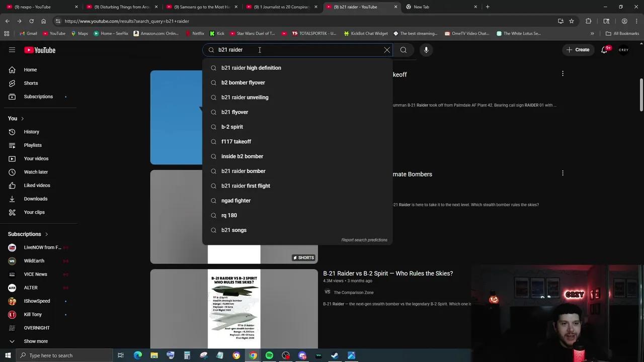
Task: Open more options for ...mate Bombers video
Action: tap(562, 173)
